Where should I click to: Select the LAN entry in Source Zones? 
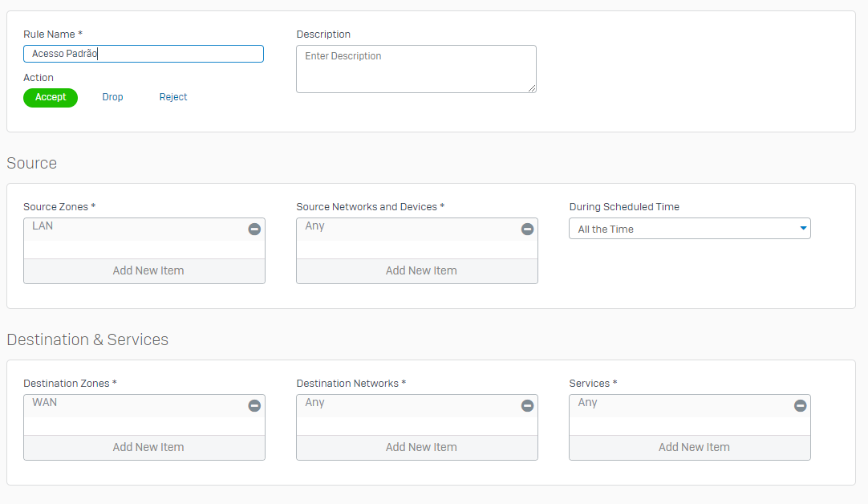point(43,226)
